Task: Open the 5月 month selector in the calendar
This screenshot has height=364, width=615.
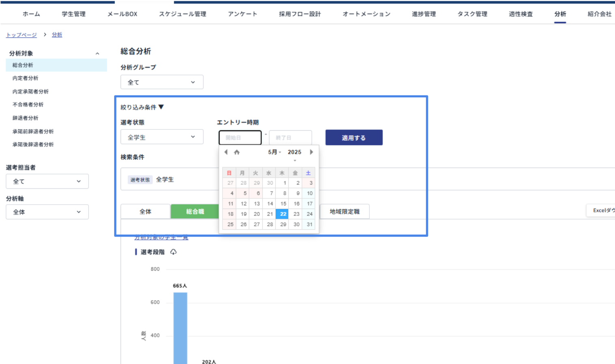Action: click(274, 152)
